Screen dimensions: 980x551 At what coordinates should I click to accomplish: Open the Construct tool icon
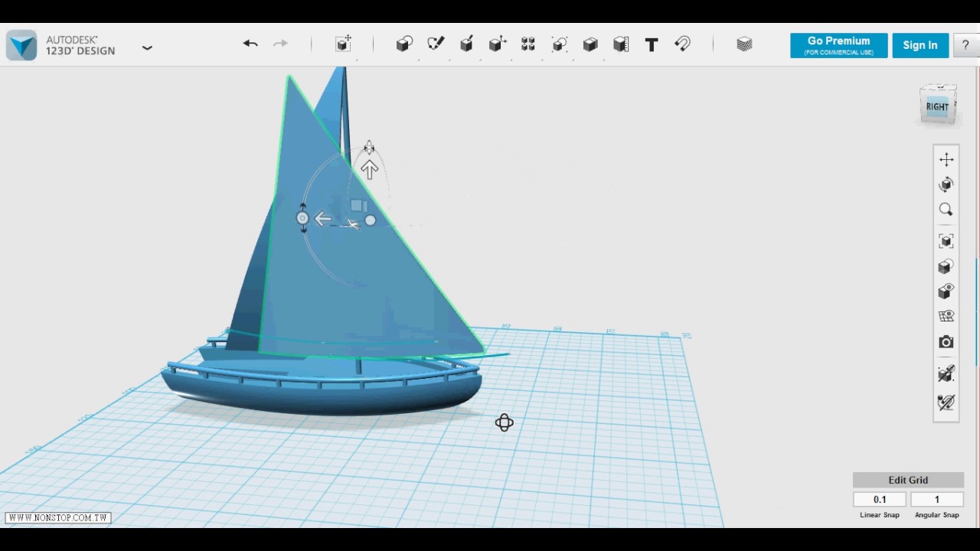tap(466, 44)
